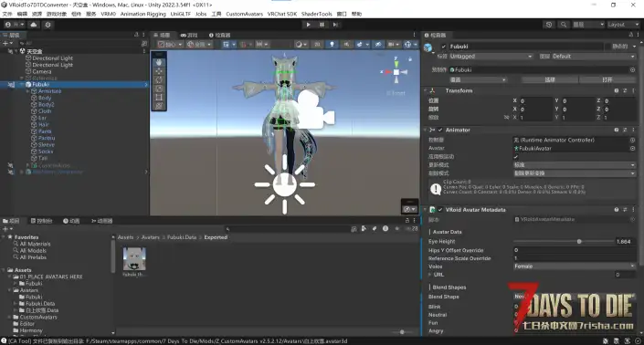Select the Rect tool in scene
Viewport: 644px width, 345px height.
[159, 98]
